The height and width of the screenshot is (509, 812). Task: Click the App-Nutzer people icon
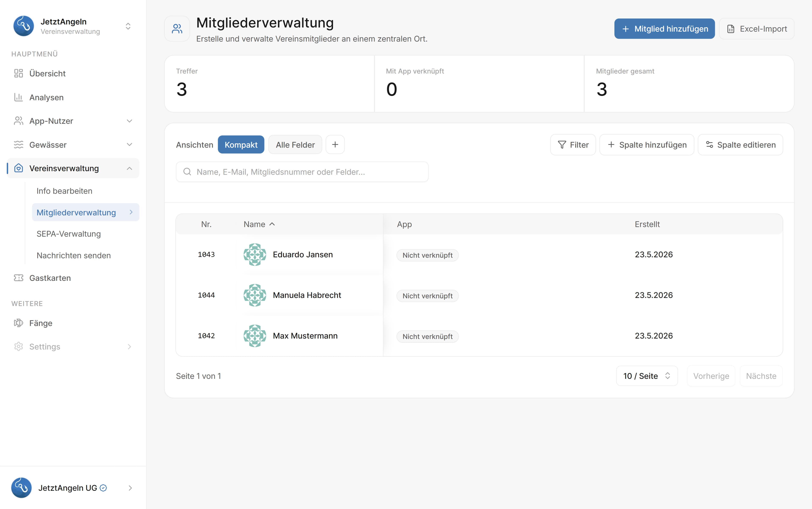coord(18,121)
